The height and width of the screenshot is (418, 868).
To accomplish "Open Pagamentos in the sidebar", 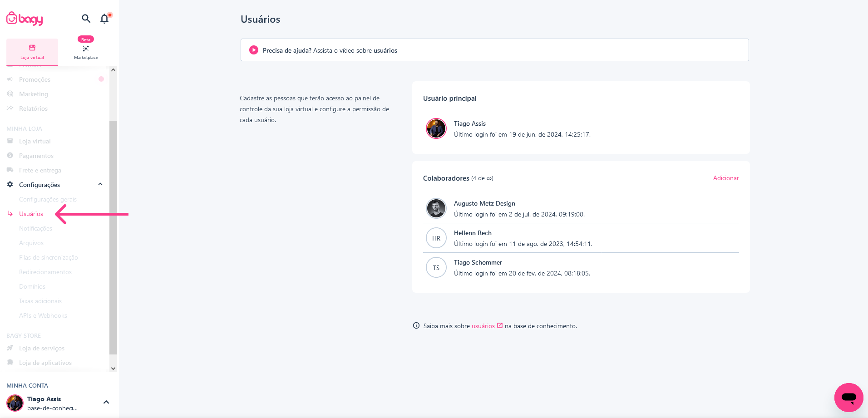I will (36, 156).
